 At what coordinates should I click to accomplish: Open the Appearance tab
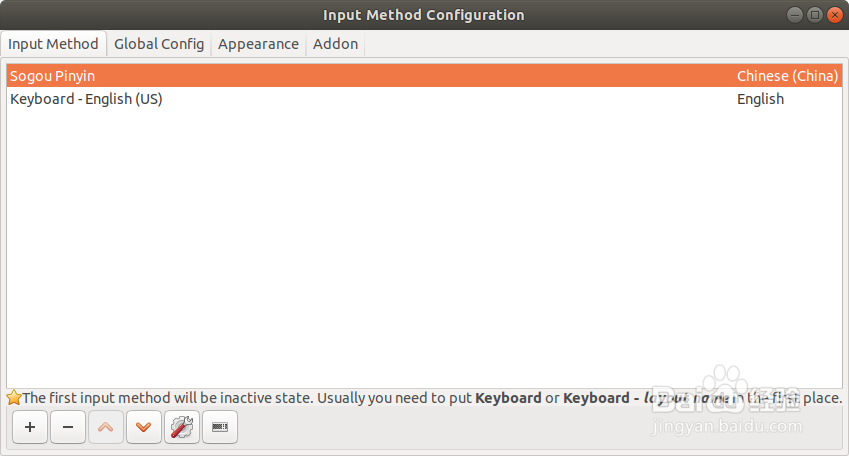tap(258, 44)
